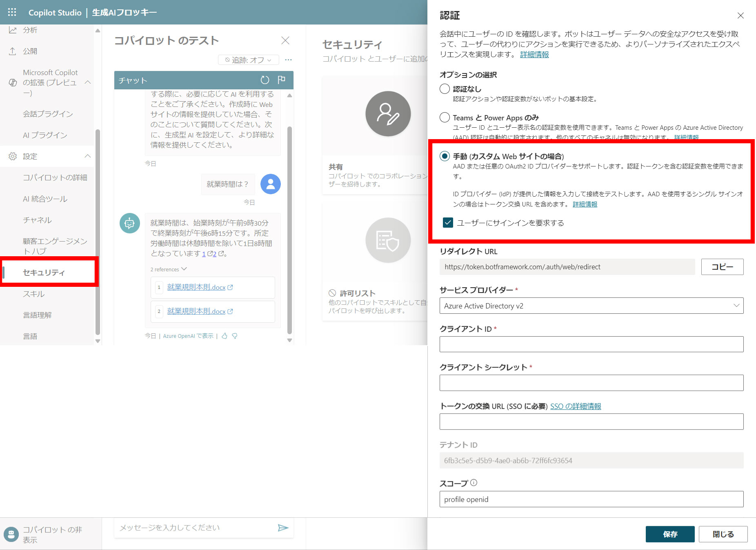
Task: Copy the redirect URL with コピー button
Action: [722, 267]
